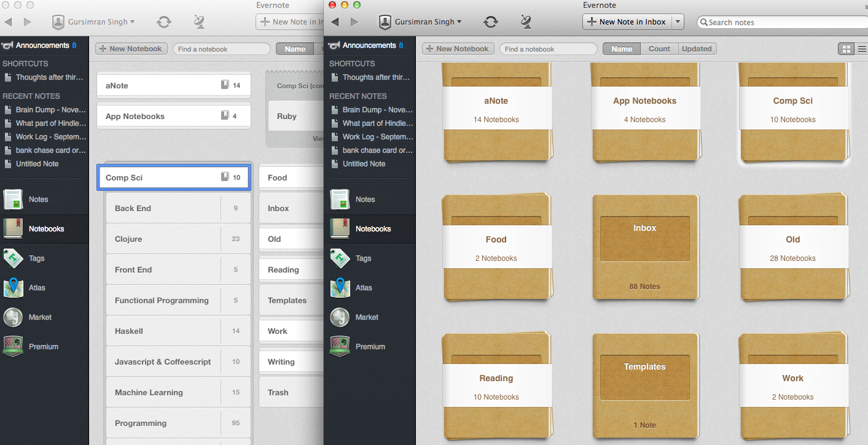Screen dimensions: 868x445
Task: Sort notebooks by Count in front window
Action: pyautogui.click(x=659, y=49)
